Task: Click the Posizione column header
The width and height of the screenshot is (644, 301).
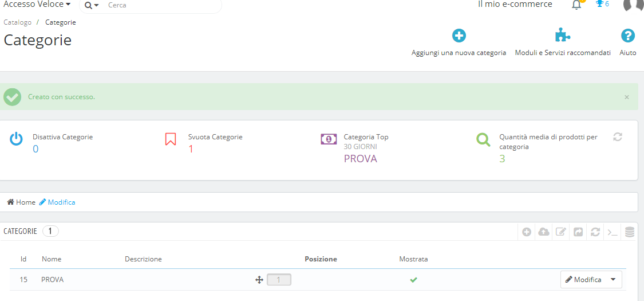Action: point(321,259)
